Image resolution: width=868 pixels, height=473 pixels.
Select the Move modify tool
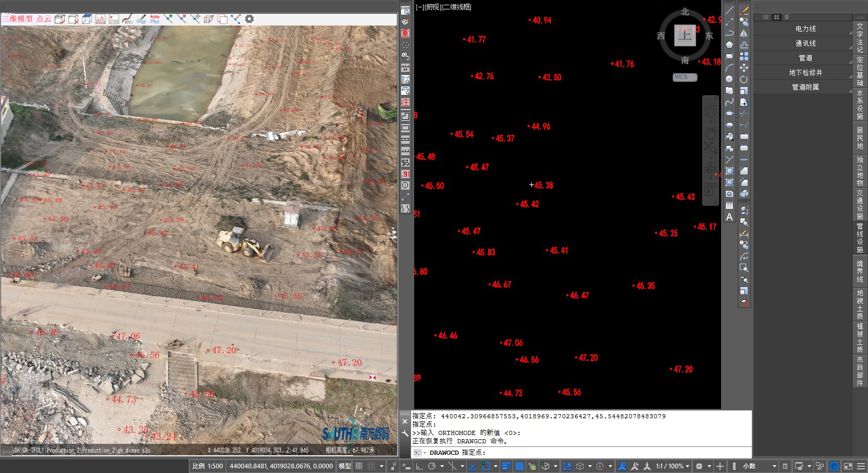744,68
